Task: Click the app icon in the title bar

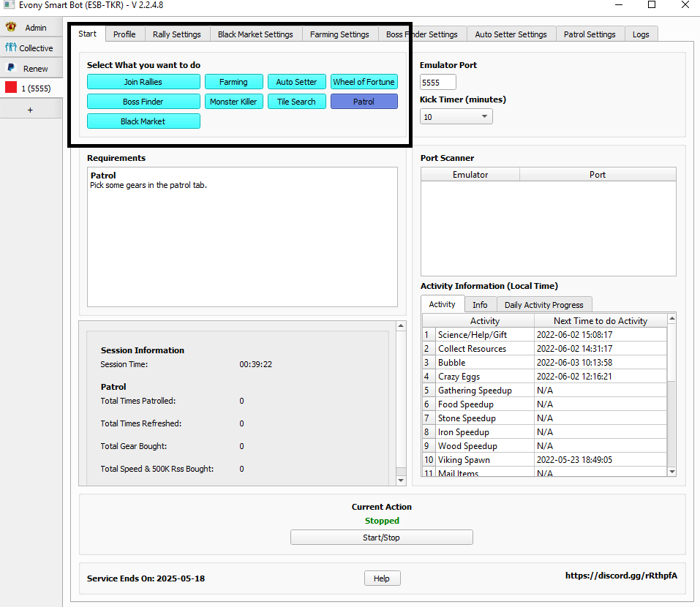Action: (x=9, y=5)
